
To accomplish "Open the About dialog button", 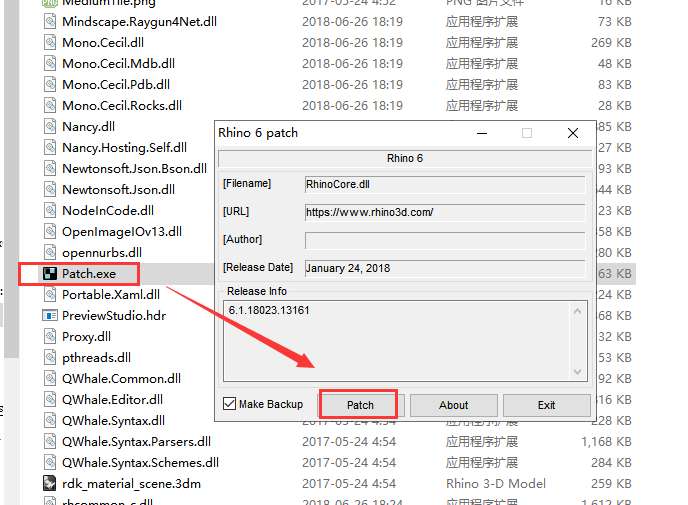I will [x=453, y=405].
